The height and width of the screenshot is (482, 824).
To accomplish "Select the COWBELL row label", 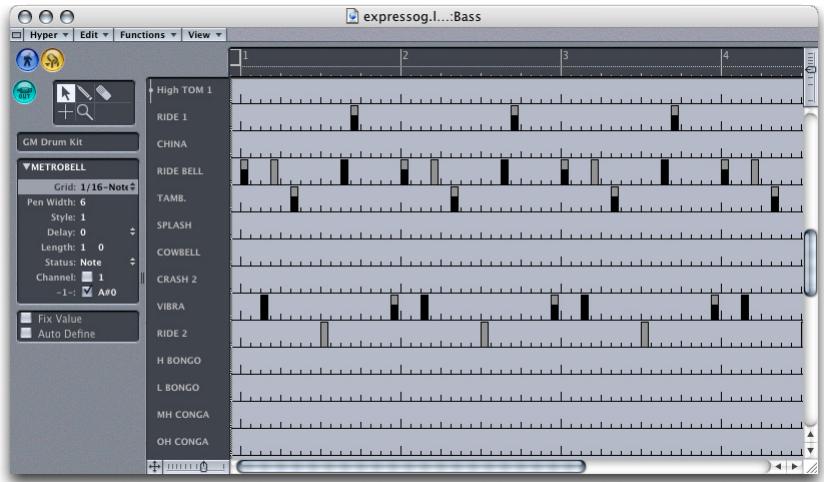I will click(x=178, y=252).
